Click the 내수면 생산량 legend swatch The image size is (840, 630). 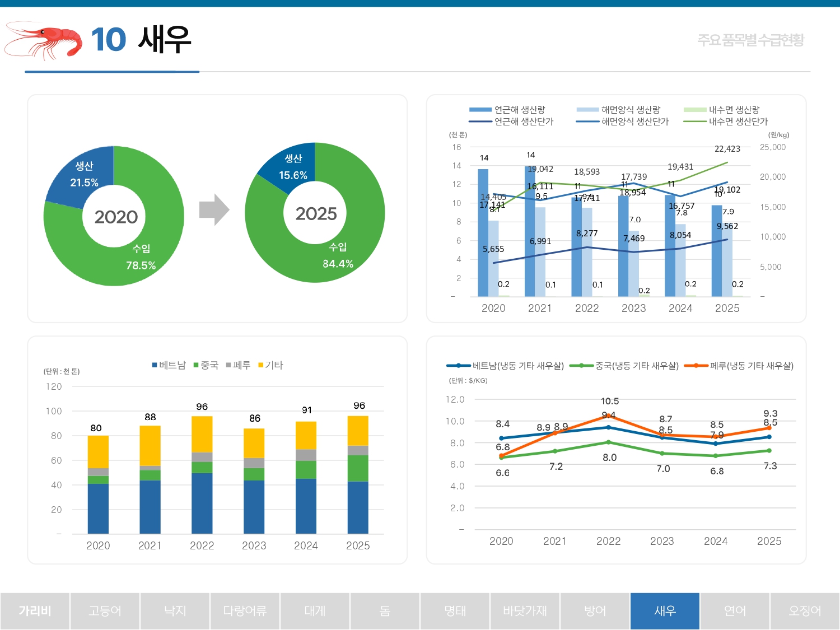695,110
